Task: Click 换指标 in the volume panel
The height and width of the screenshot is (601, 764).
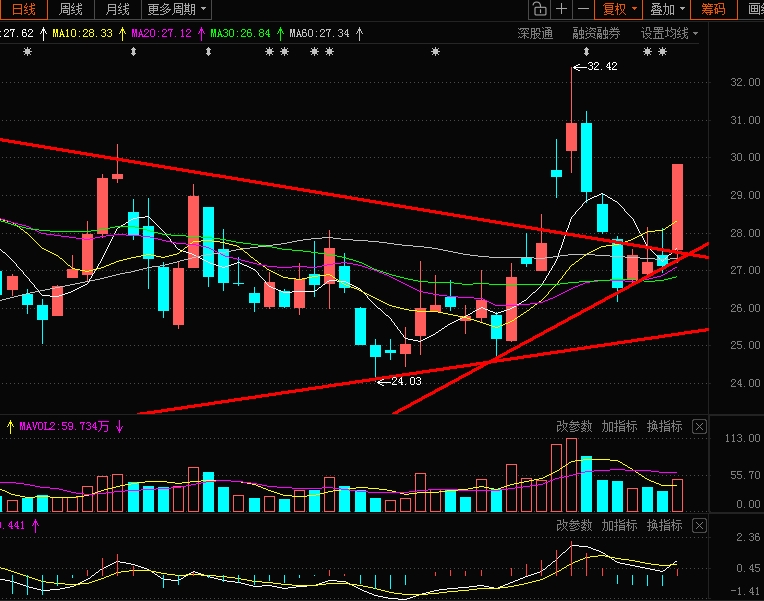Action: [665, 427]
